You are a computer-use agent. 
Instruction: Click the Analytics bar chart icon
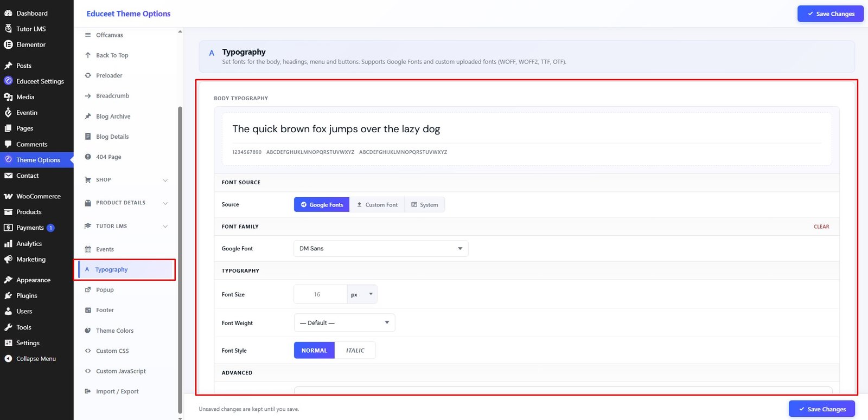(x=8, y=244)
